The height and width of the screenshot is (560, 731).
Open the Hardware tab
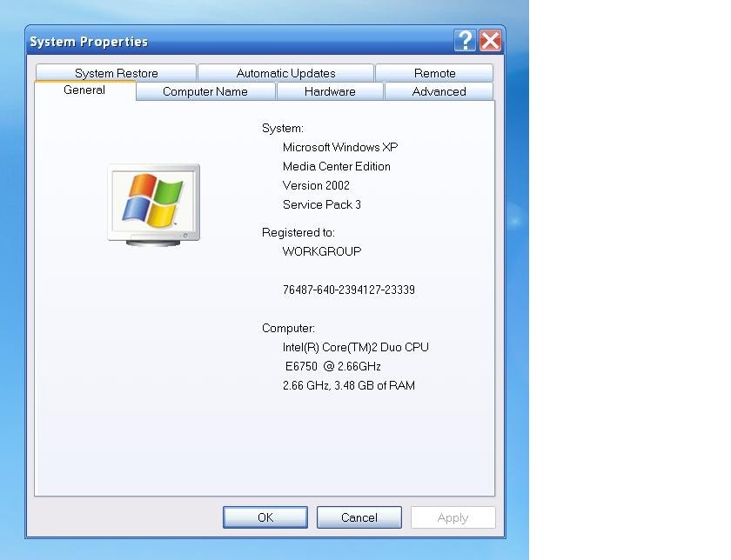pos(329,91)
